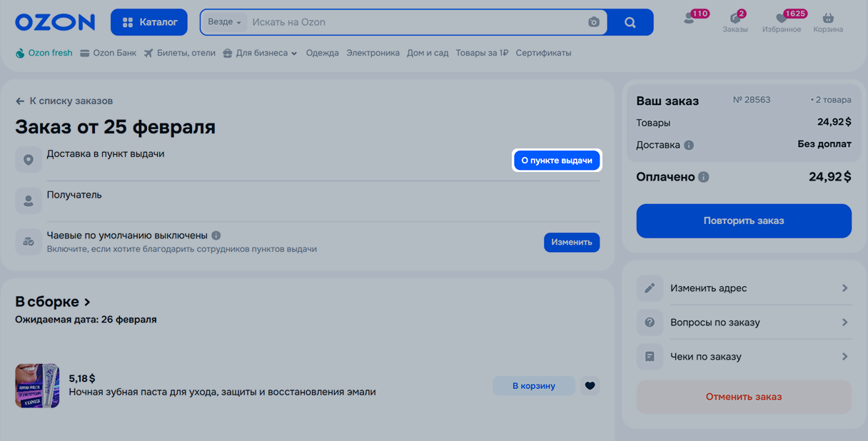Screen dimensions: 868x441
Task: Open the profile icon with 110 badge
Action: (x=690, y=19)
